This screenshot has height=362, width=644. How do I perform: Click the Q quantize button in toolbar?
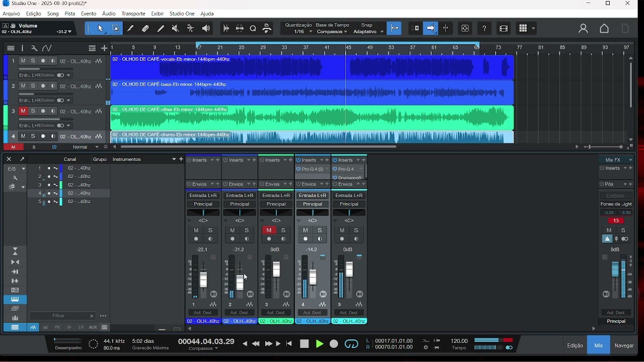(253, 29)
